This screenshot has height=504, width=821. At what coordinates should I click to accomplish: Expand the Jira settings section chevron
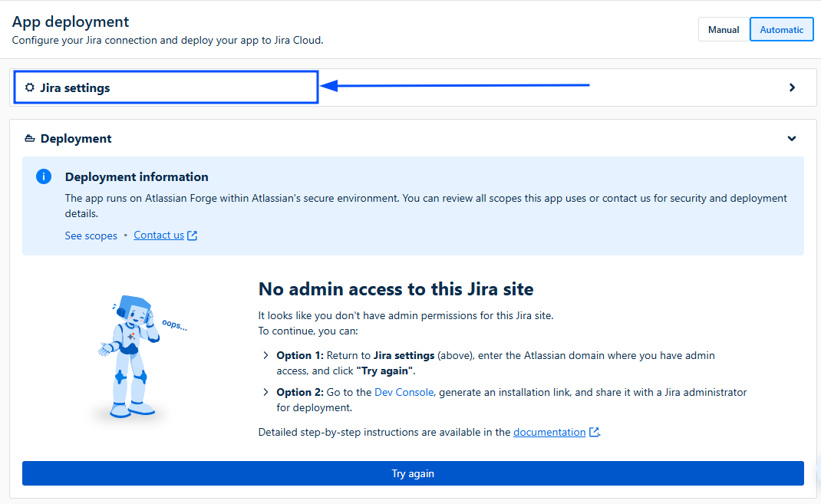tap(792, 87)
